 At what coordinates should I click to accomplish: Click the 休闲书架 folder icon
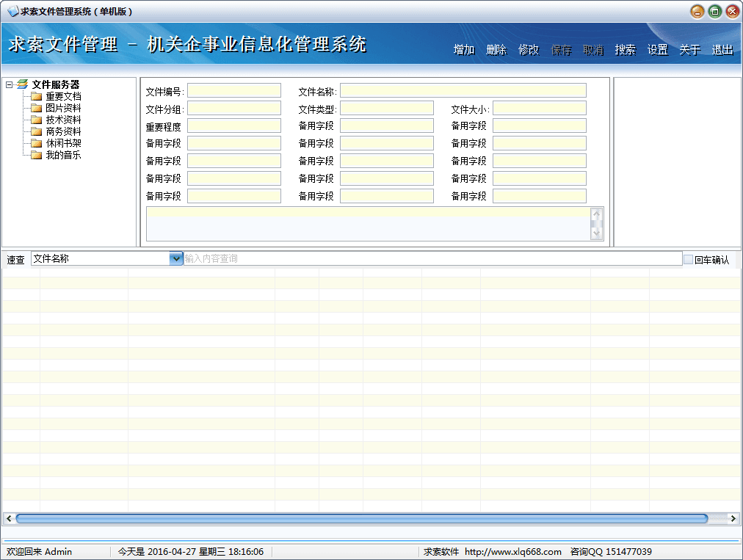37,143
